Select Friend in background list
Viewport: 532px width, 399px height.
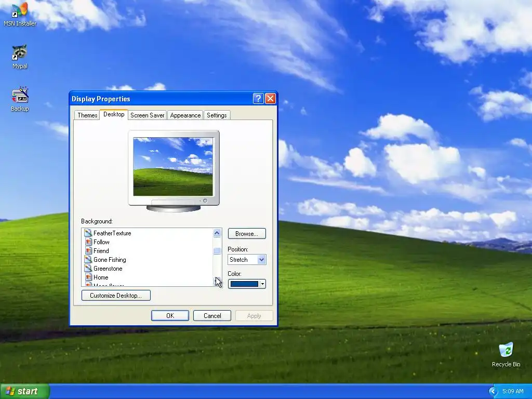[101, 251]
